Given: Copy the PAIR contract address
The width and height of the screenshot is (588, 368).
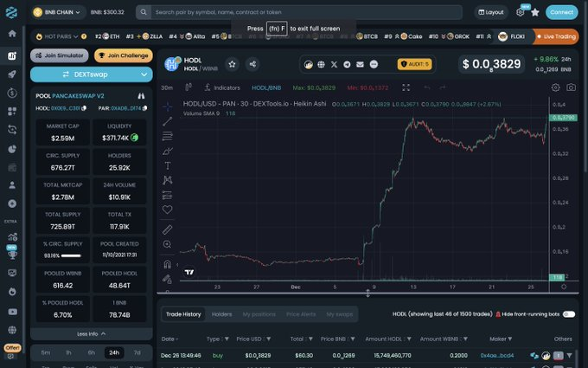Looking at the screenshot, I should 144,108.
